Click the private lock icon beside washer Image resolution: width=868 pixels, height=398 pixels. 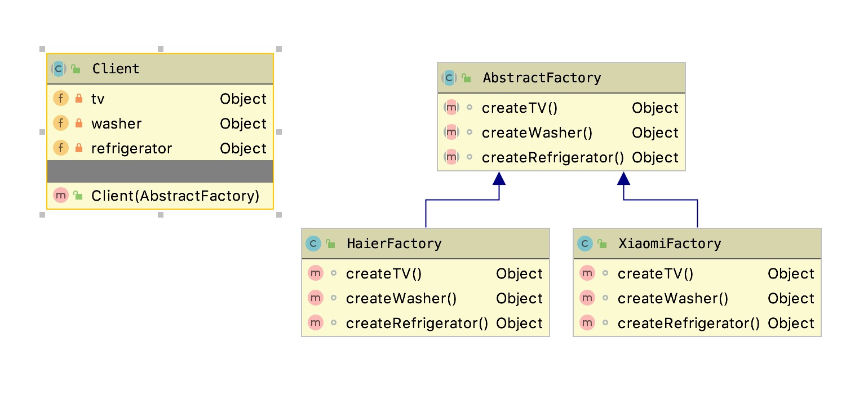pos(79,123)
